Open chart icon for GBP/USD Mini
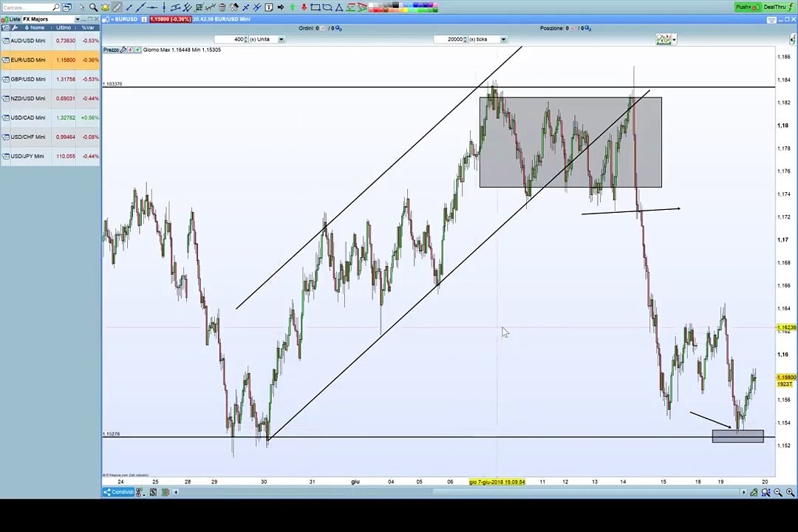798x532 pixels. pyautogui.click(x=6, y=79)
